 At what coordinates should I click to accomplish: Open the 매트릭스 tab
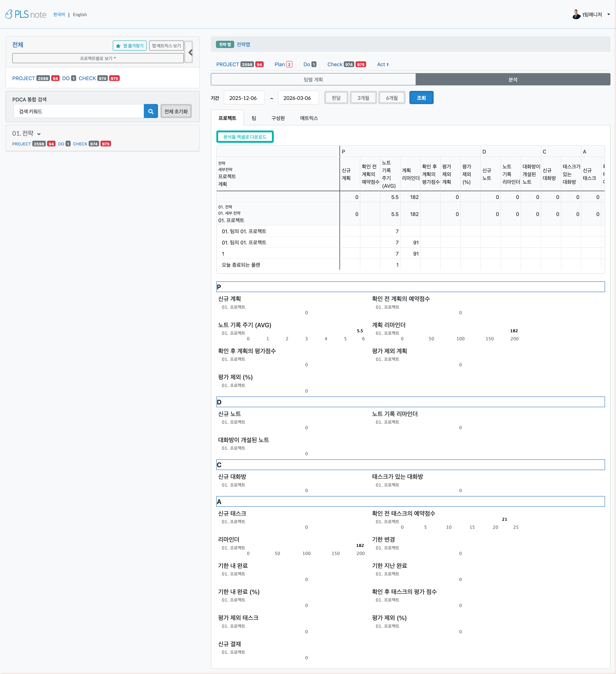309,118
